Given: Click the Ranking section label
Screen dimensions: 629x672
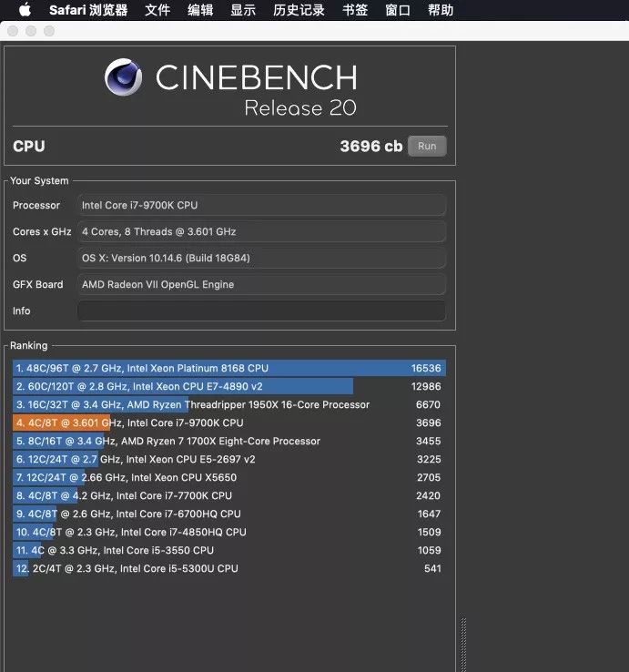Looking at the screenshot, I should [29, 345].
